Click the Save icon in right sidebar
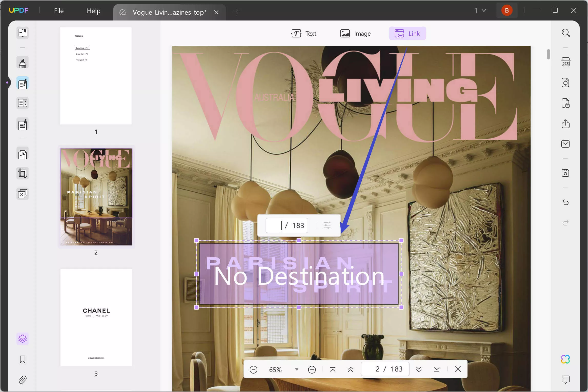This screenshot has width=588, height=392. pos(565,173)
